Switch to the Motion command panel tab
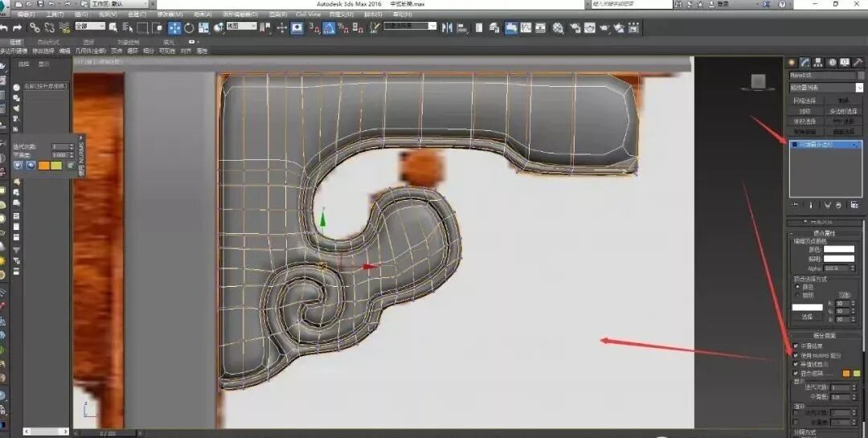Screen dimensions: 868x438 (x=832, y=63)
